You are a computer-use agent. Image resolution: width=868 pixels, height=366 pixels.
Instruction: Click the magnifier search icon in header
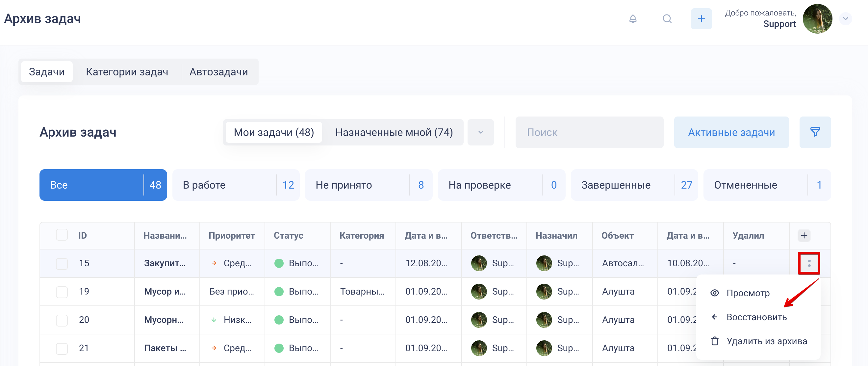tap(667, 19)
